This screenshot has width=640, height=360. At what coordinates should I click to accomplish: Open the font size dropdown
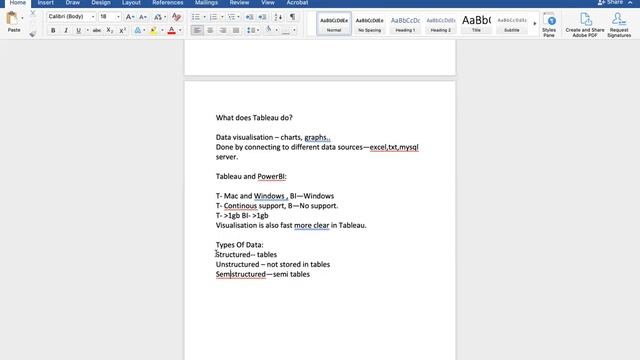118,17
